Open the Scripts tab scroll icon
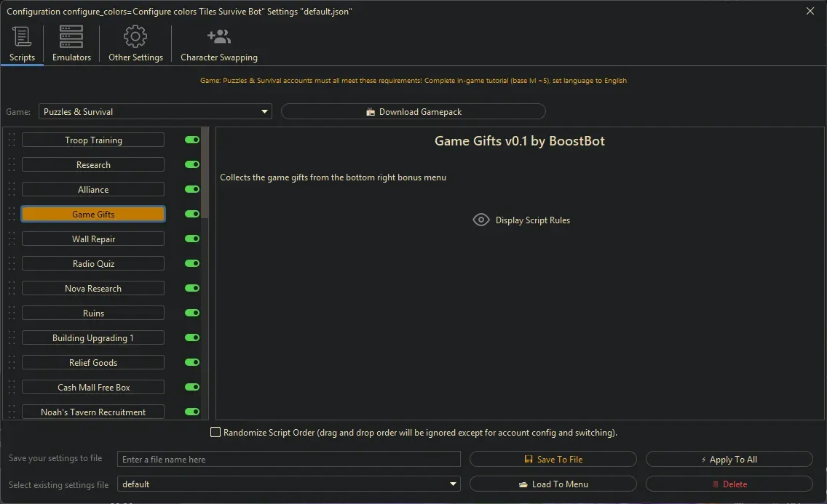Screen dimensions: 827x504 (x=22, y=36)
